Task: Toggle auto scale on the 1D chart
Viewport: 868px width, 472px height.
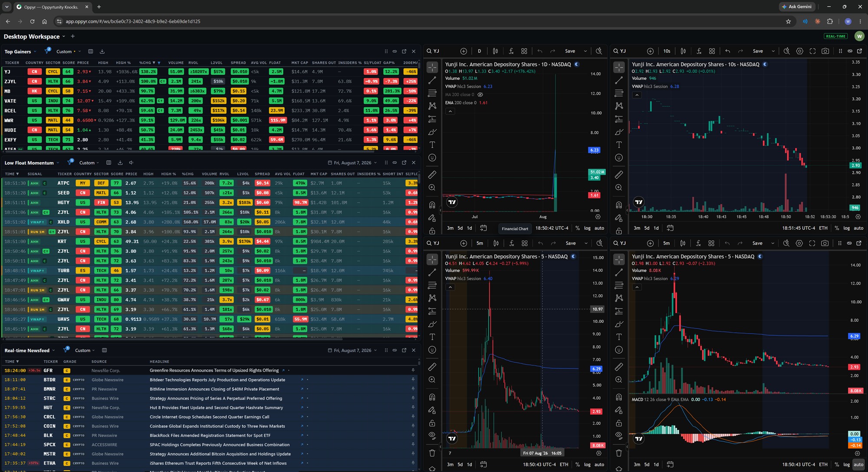Action: (x=599, y=228)
